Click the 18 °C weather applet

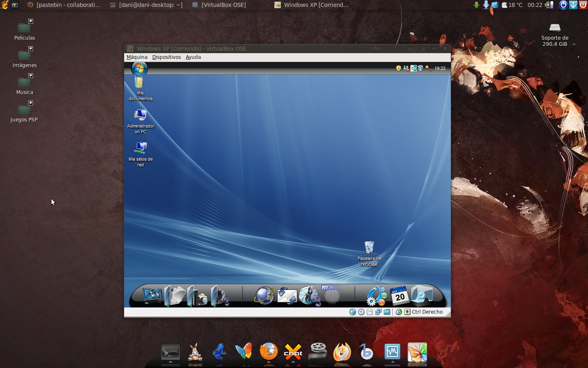[x=512, y=5]
